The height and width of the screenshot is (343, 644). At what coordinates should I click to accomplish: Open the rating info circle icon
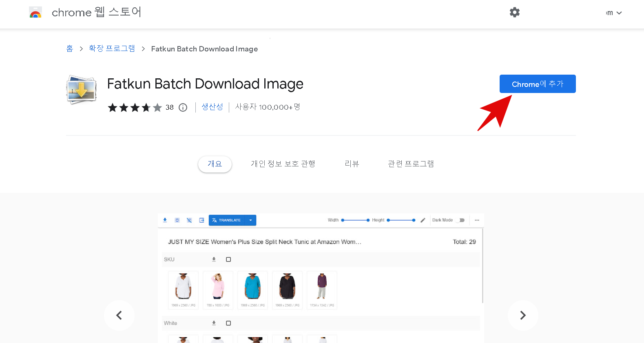pos(183,107)
